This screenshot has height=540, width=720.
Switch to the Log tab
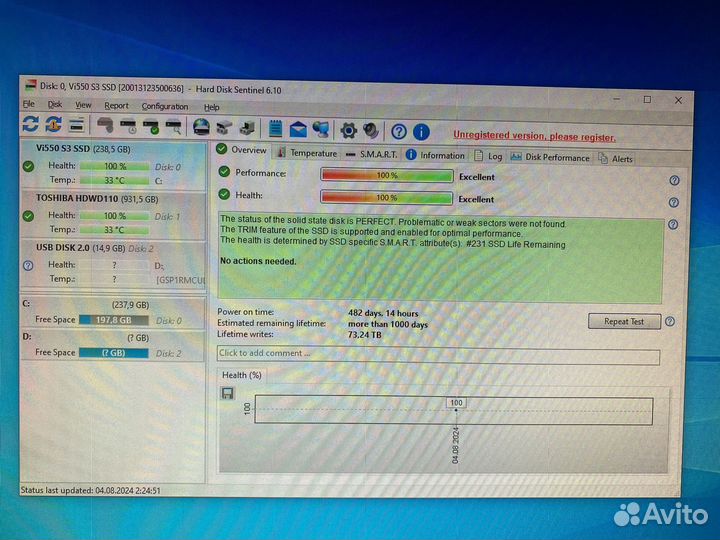tap(488, 156)
